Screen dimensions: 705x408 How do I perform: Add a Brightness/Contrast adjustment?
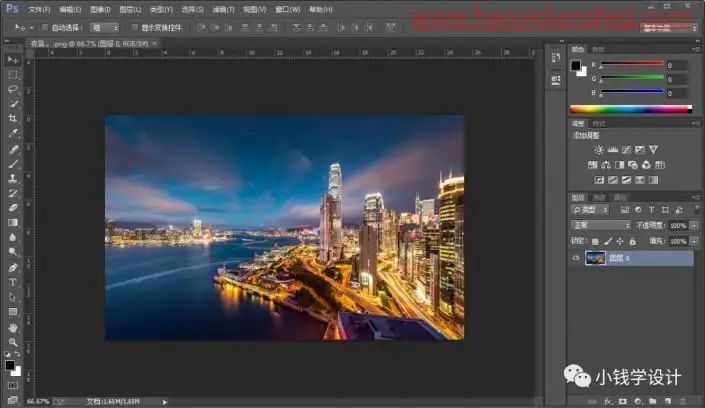tap(598, 150)
